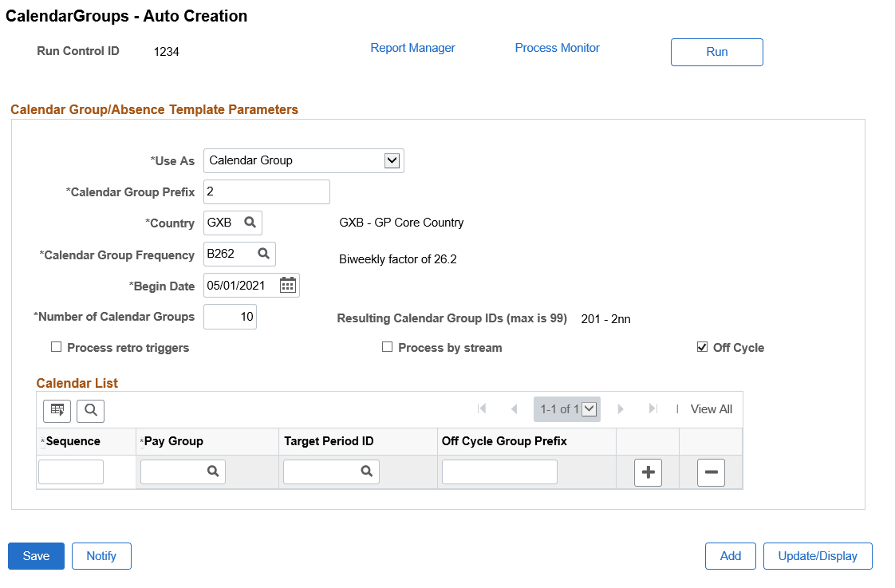This screenshot has width=895, height=588.
Task: Open the Use As dropdown
Action: (x=392, y=160)
